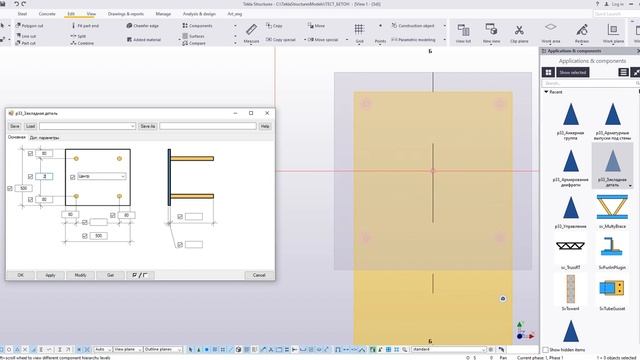The width and height of the screenshot is (640, 360).
Task: Open the Drawings & reports tab
Action: coord(126,14)
